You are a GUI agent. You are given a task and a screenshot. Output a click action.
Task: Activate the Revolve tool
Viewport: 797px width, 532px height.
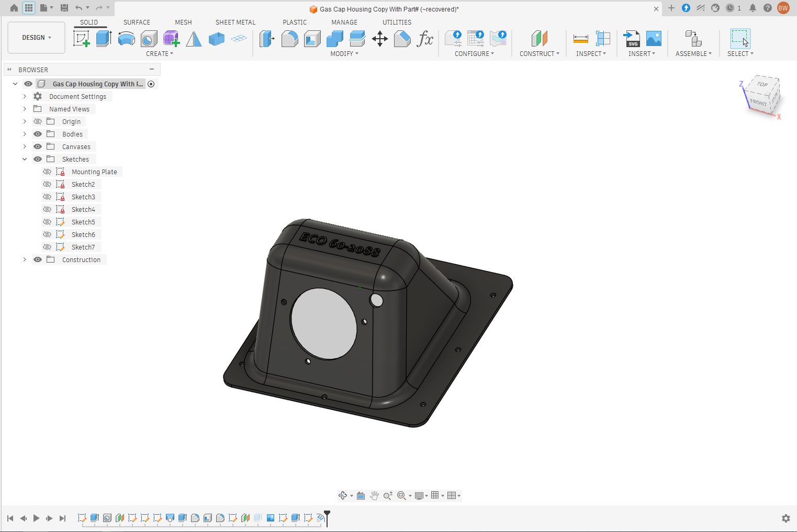pyautogui.click(x=126, y=39)
